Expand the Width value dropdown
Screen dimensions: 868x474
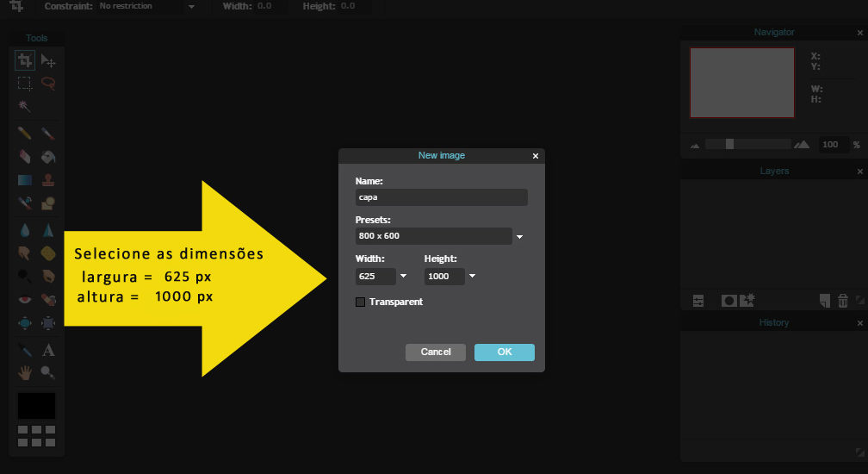(403, 277)
